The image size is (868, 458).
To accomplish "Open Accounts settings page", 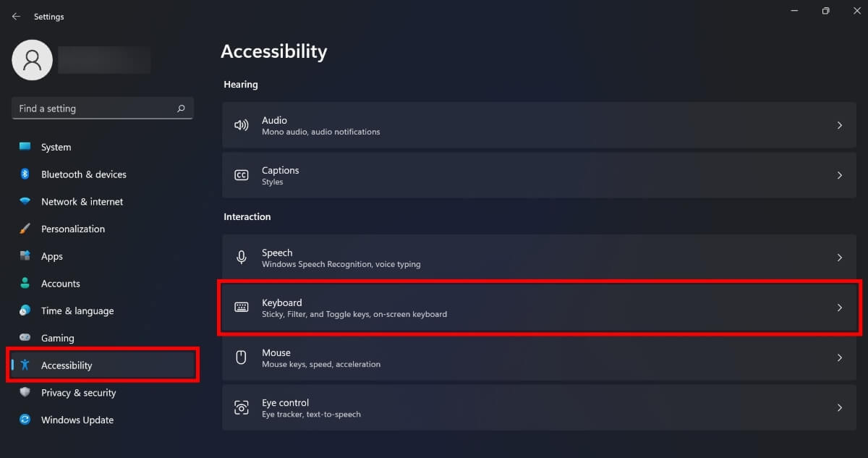I will pyautogui.click(x=61, y=284).
